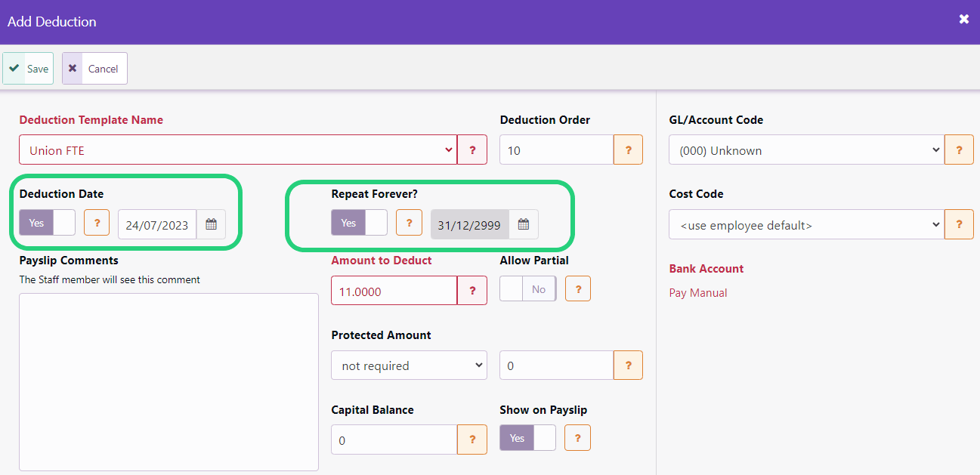Open calendar picker for Deduction Date

[x=212, y=224]
